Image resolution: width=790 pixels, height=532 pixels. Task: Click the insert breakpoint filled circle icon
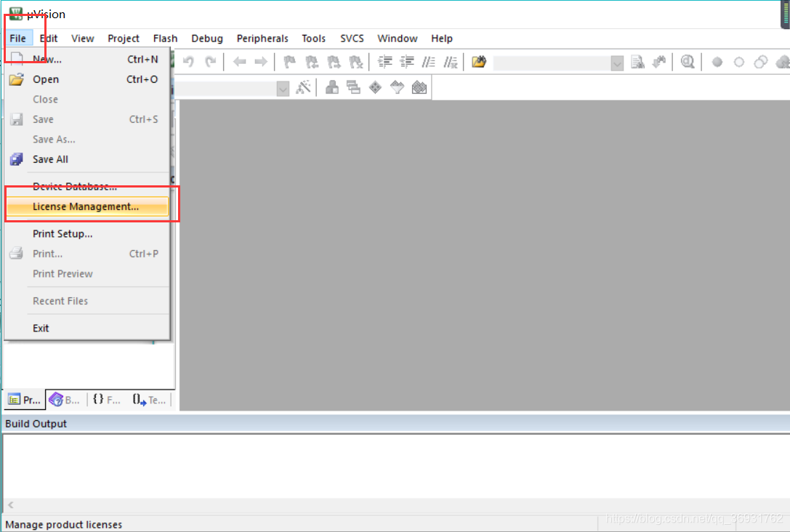(717, 62)
